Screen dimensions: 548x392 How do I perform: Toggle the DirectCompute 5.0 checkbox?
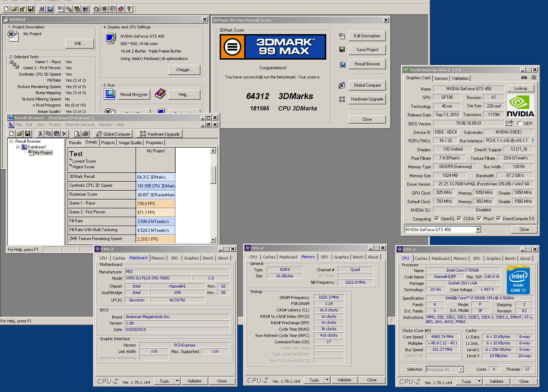(499, 218)
